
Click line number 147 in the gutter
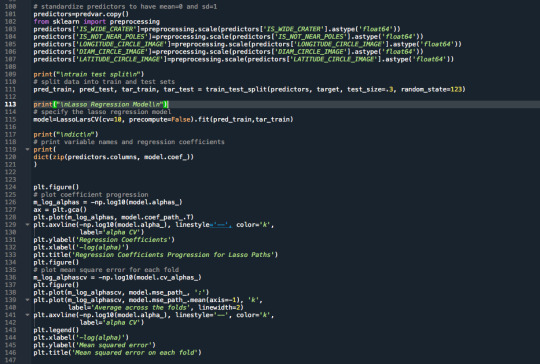[10, 360]
